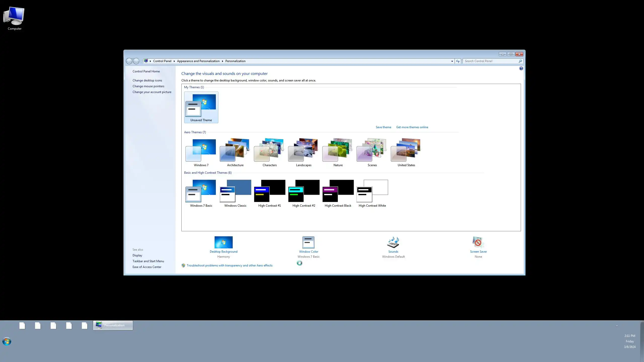This screenshot has width=644, height=362.
Task: Open the Sounds settings icon
Action: click(393, 242)
